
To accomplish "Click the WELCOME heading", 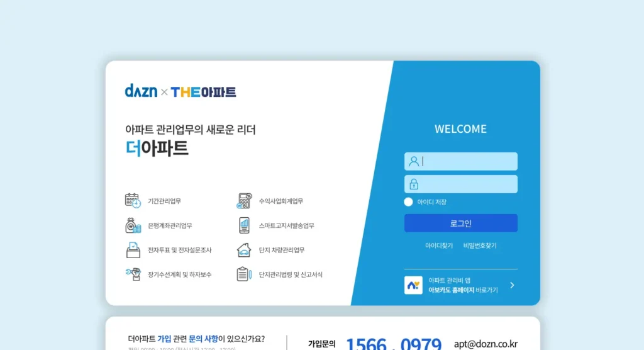I will [460, 128].
